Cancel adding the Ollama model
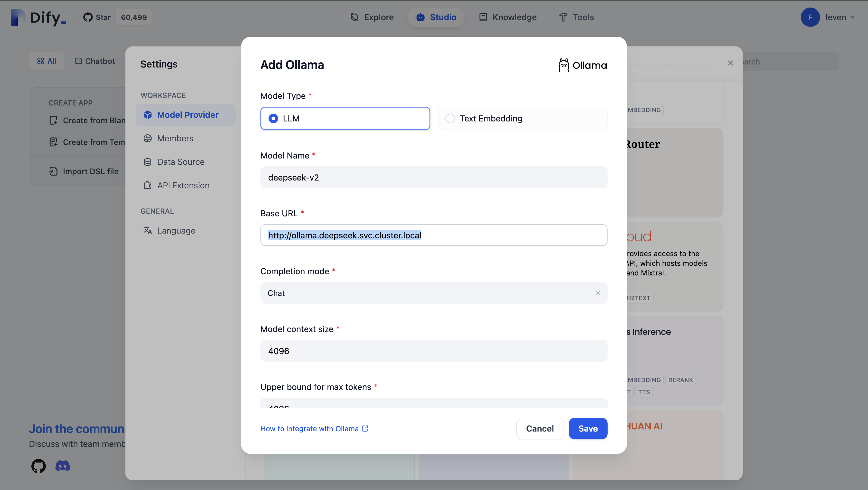This screenshot has width=868, height=490. [539, 428]
